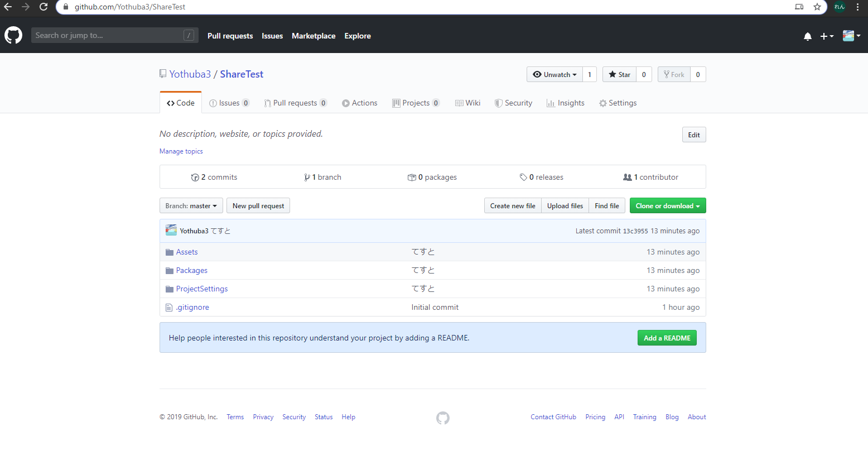868x465 pixels.
Task: Bookmark this page with the star icon
Action: click(817, 7)
